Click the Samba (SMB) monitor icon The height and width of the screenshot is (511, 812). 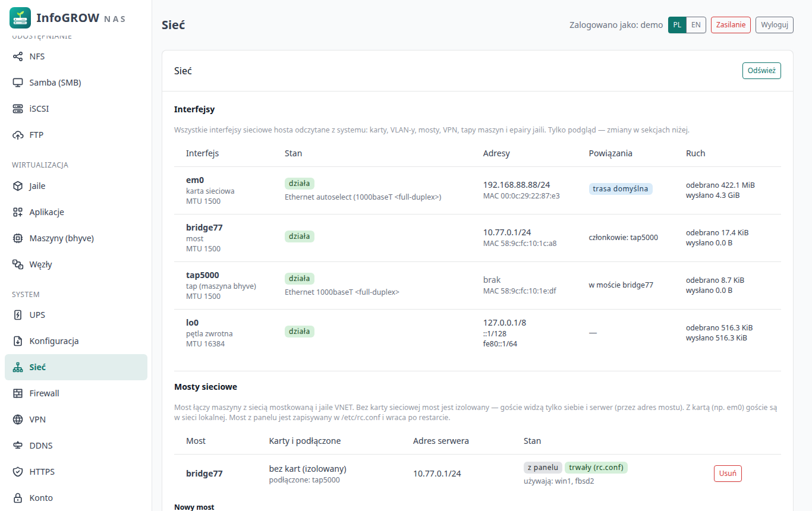[18, 83]
